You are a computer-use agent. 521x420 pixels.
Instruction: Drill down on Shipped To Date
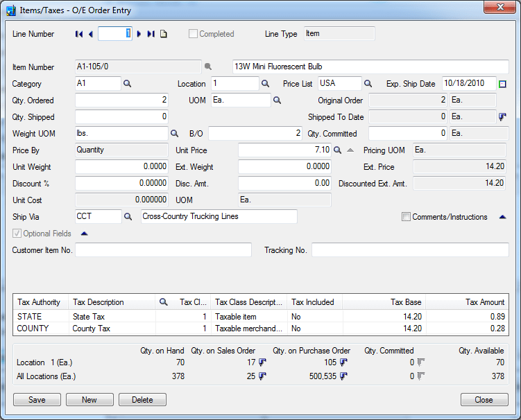click(502, 116)
